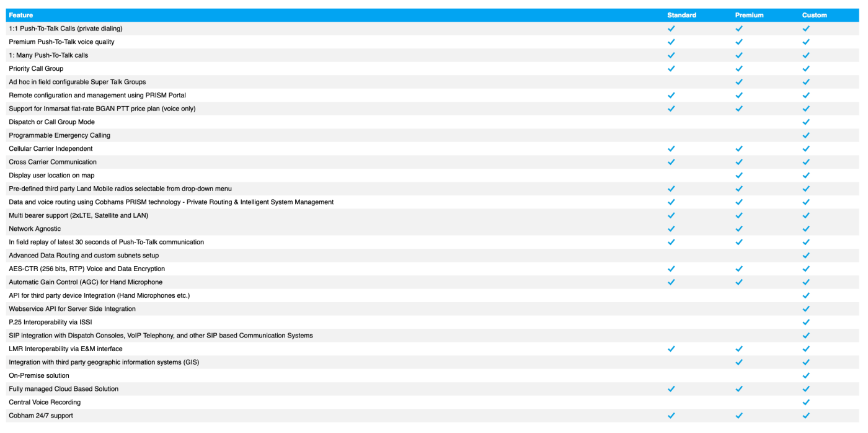The image size is (868, 433).
Task: Select '1: Many Push-To-Talk calls' text
Action: pyautogui.click(x=48, y=55)
